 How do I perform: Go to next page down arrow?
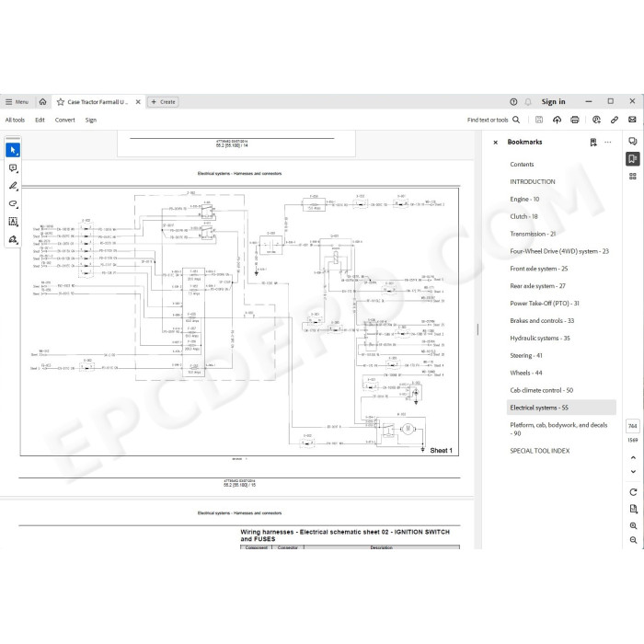(633, 471)
